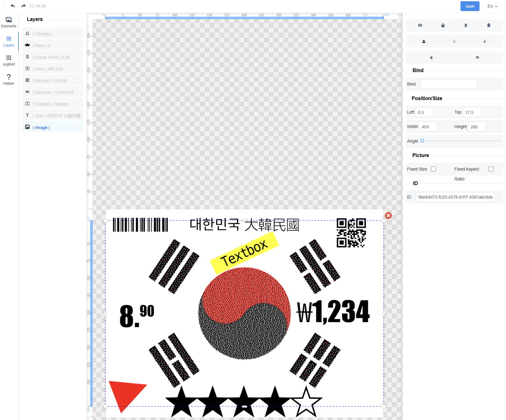
Task: Click the vertical center align icon
Action: (x=485, y=42)
